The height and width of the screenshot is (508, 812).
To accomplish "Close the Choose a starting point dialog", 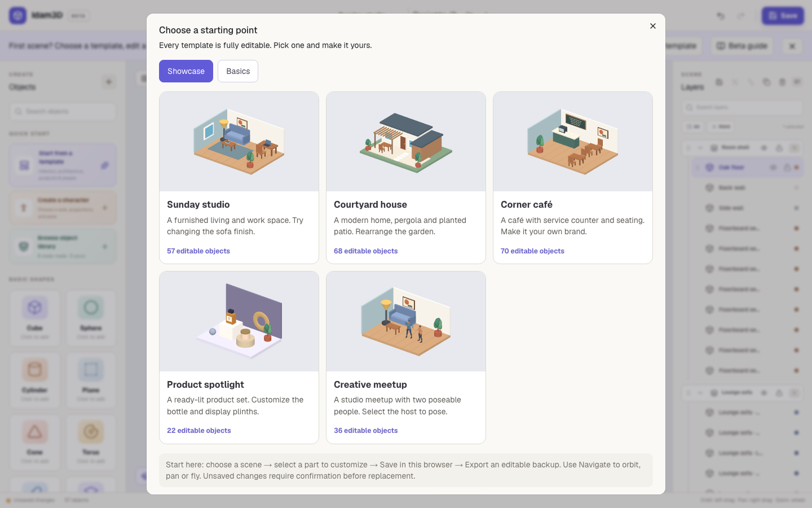I will point(652,26).
